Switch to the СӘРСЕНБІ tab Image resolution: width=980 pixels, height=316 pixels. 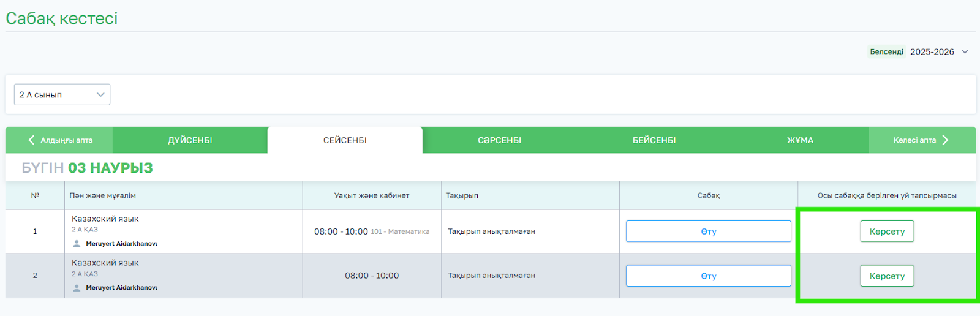coord(499,140)
